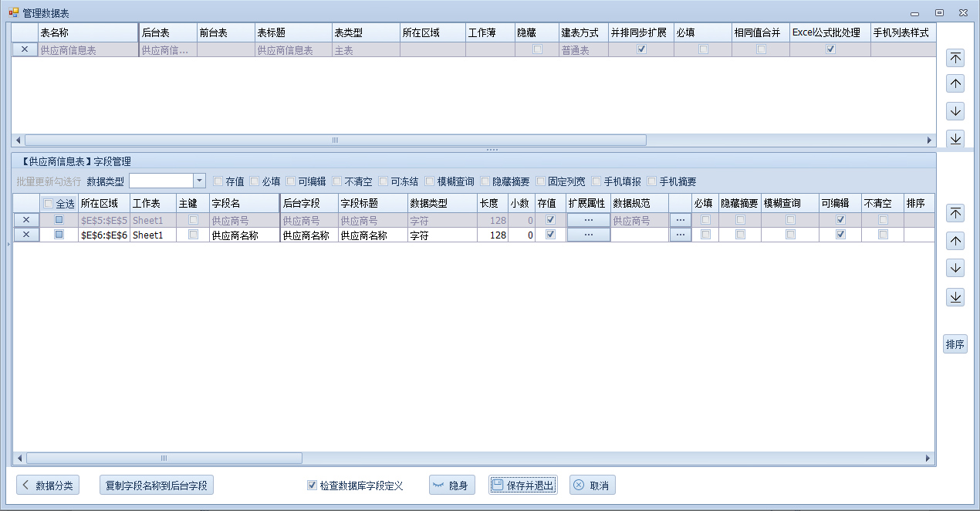Image resolution: width=980 pixels, height=511 pixels.
Task: Click move-down arrow beside the field grid
Action: tap(955, 268)
